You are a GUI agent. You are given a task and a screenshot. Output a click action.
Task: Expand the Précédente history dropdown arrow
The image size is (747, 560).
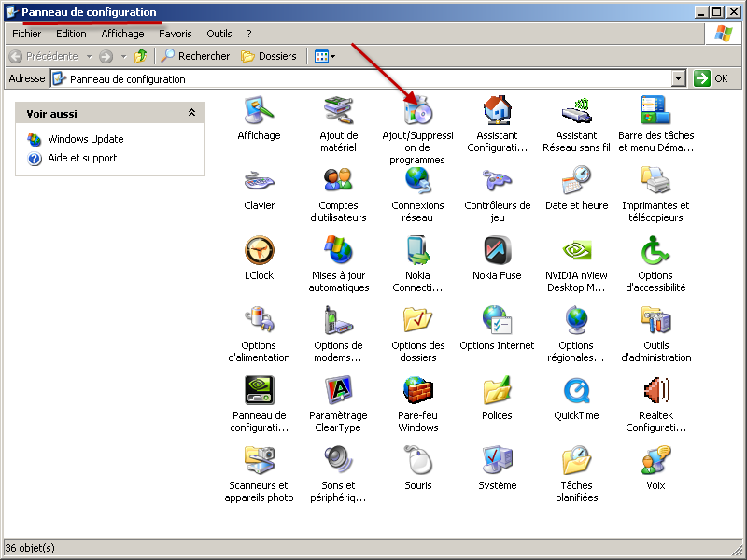pyautogui.click(x=89, y=57)
